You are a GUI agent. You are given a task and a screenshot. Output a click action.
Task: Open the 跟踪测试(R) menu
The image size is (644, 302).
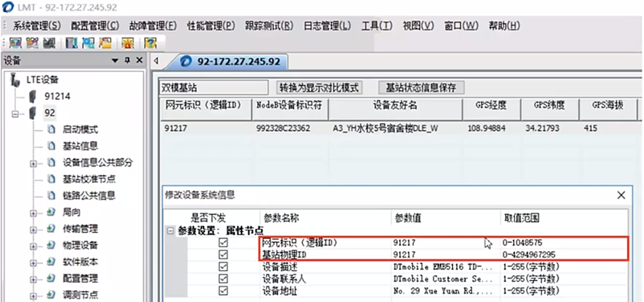(x=269, y=26)
